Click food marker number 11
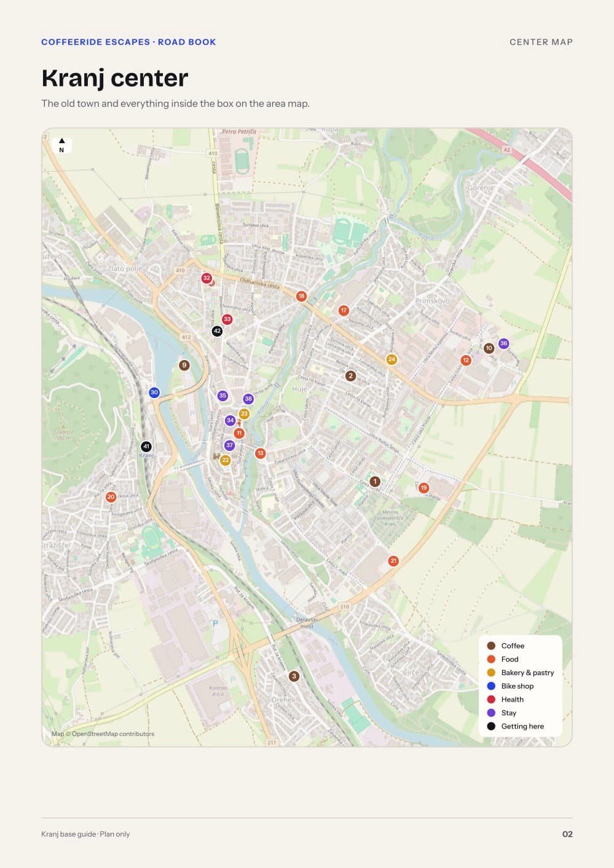 coord(239,433)
